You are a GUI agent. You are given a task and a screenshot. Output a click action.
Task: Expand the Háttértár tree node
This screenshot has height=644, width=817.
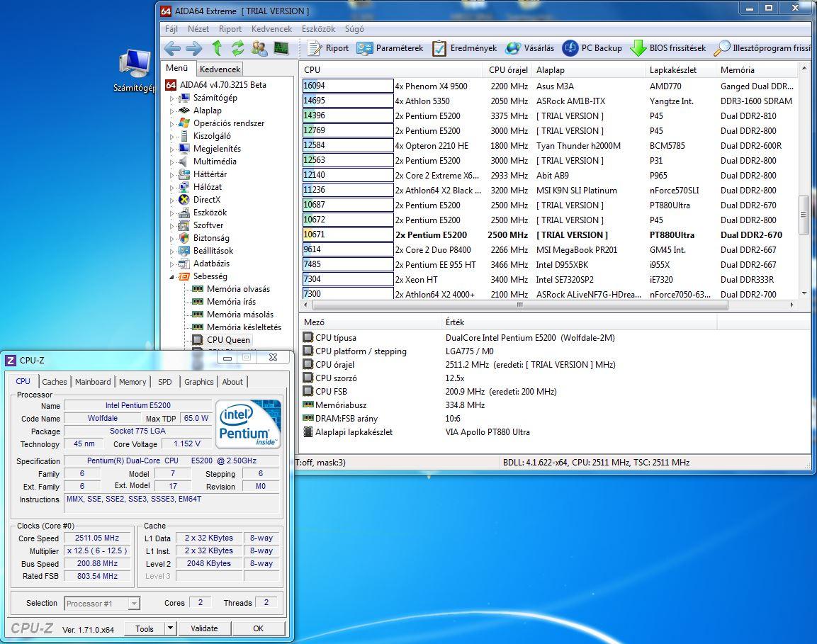(x=172, y=174)
